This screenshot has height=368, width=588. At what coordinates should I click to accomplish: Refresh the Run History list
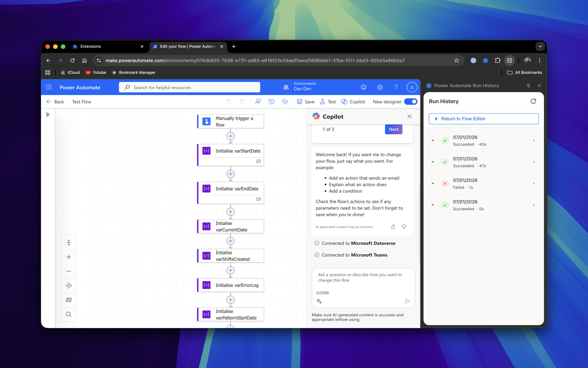533,101
